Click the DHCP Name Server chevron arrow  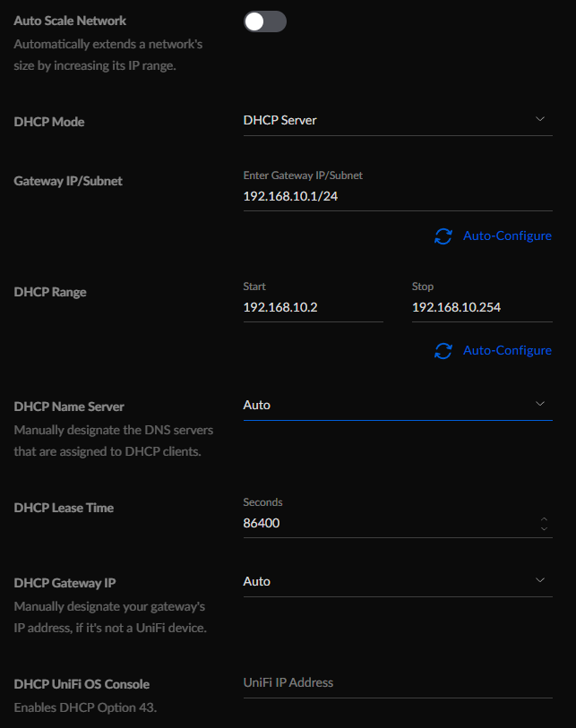click(540, 404)
